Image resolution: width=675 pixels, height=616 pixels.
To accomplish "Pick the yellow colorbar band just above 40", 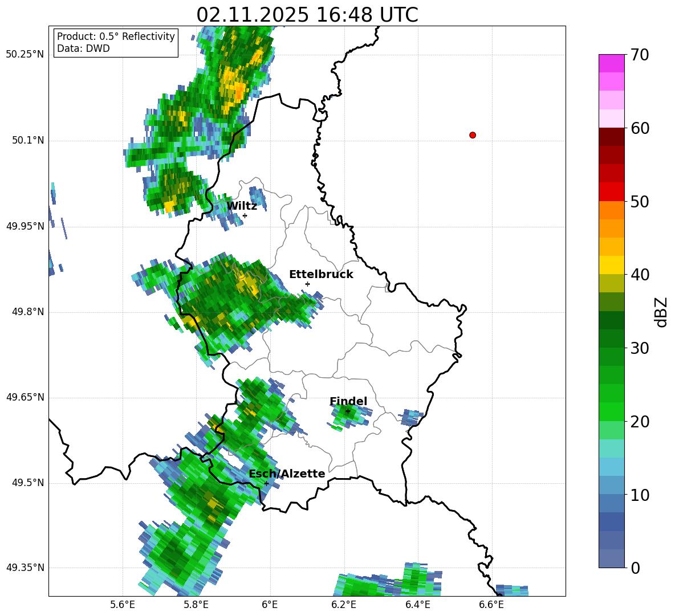I will [612, 265].
